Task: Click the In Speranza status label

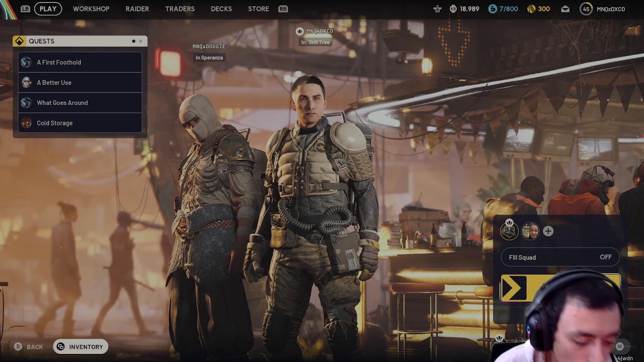Action: pos(209,58)
